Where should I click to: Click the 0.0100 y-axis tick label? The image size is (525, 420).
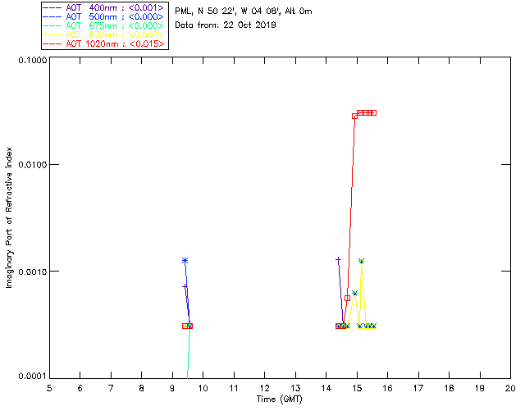pyautogui.click(x=32, y=165)
